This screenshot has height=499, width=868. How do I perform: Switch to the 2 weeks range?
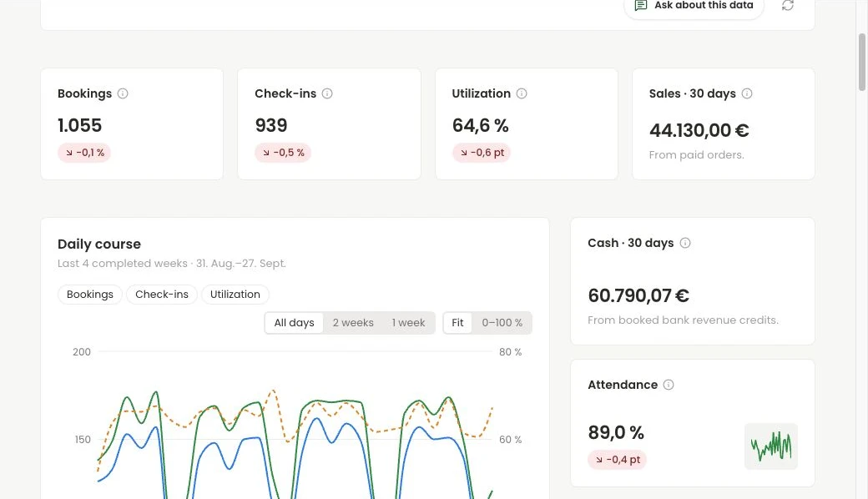click(x=353, y=323)
